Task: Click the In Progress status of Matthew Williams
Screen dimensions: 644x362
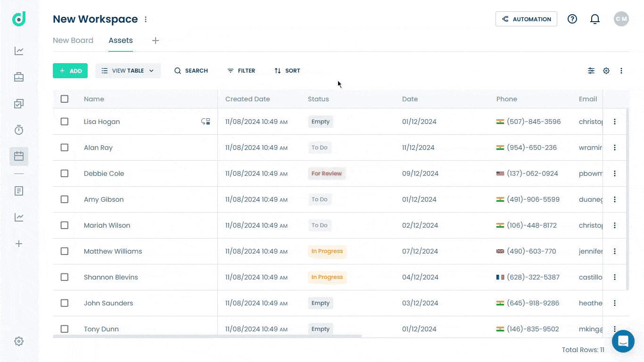Action: coord(327,251)
